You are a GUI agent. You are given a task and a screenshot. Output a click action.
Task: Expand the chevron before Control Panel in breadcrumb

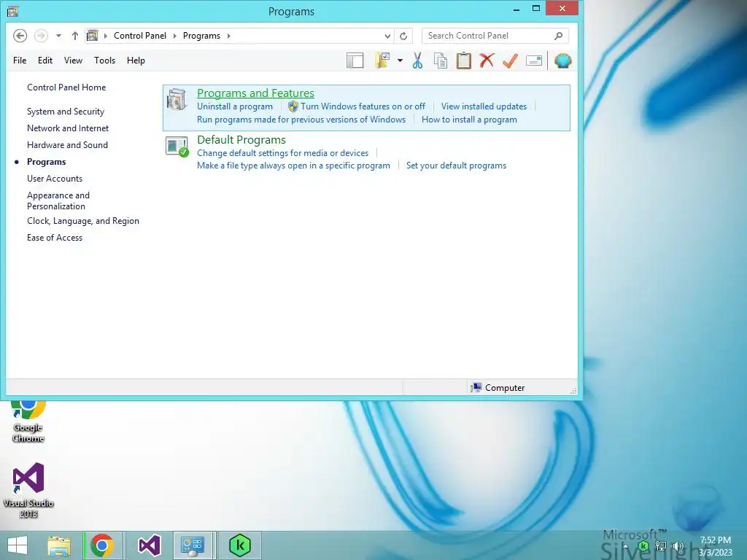pos(105,36)
